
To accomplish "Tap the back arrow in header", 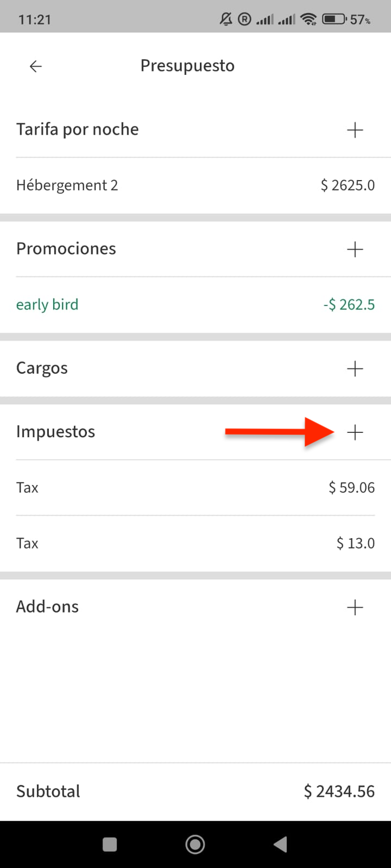I will click(x=36, y=66).
